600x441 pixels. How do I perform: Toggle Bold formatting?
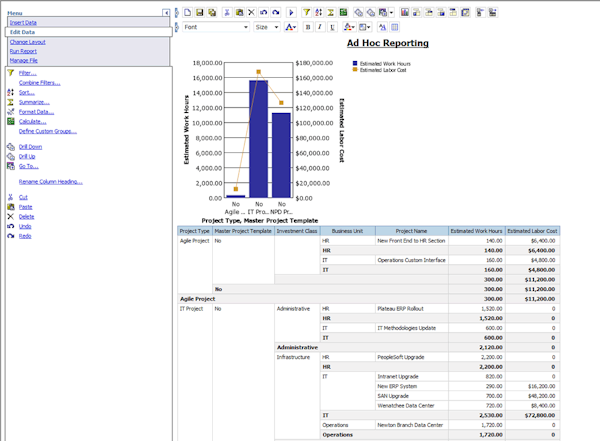[x=308, y=27]
